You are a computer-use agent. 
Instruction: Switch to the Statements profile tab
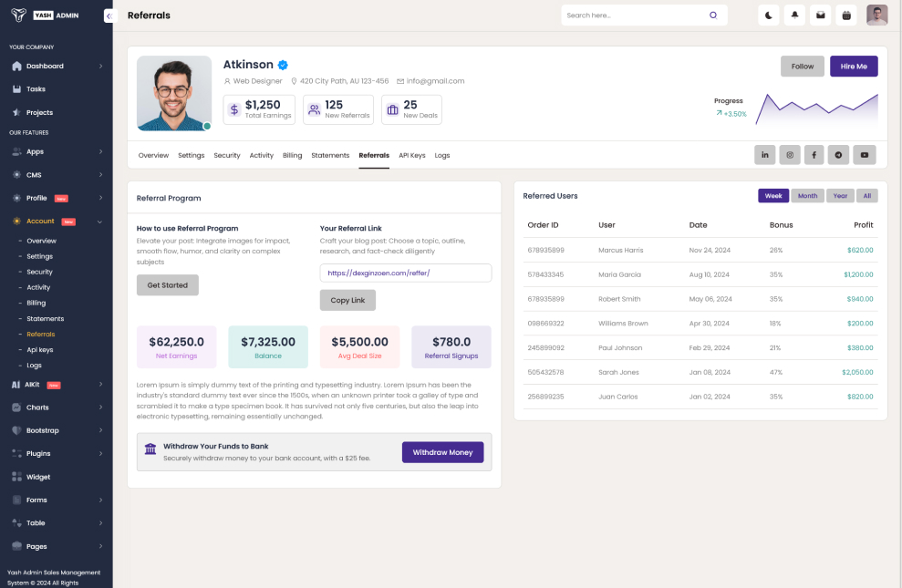click(x=330, y=155)
